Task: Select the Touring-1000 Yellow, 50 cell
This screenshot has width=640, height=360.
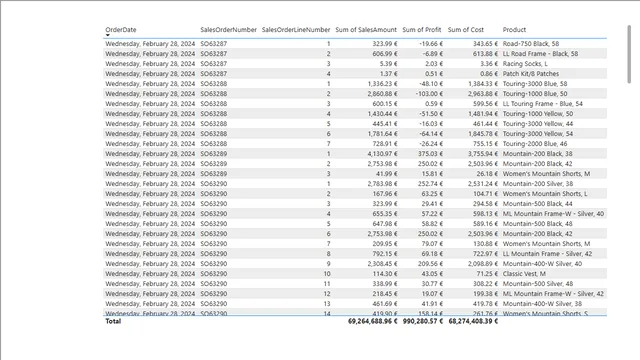Action: [x=538, y=114]
